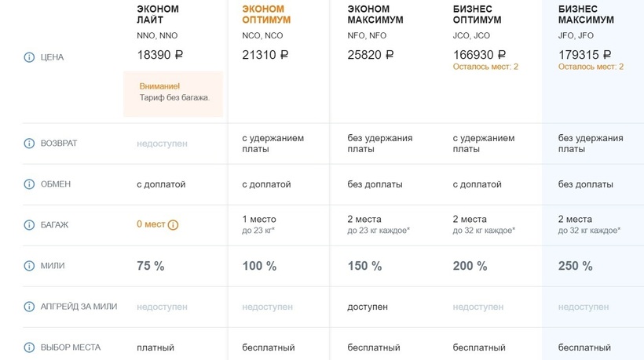Pick the БИЗНЕС ОПТИМУМ fare header
Screen dimensions: 644x360
tap(478, 14)
